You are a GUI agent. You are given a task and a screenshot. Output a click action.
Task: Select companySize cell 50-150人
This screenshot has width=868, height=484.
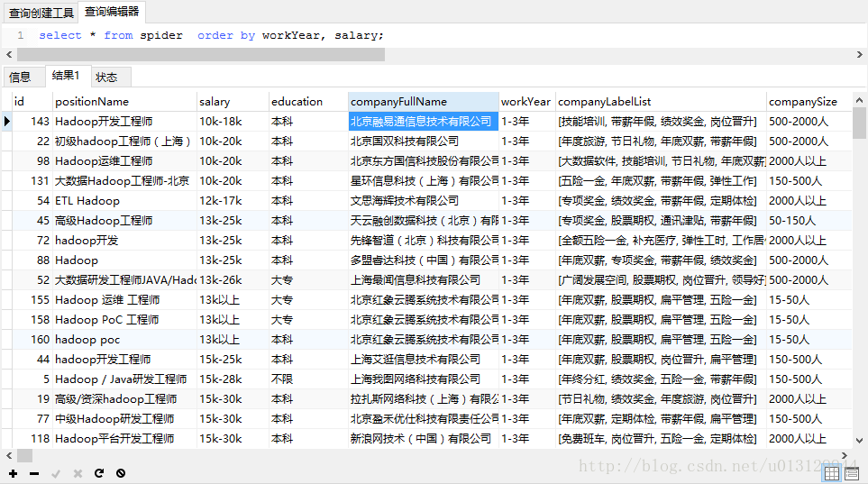pos(809,221)
